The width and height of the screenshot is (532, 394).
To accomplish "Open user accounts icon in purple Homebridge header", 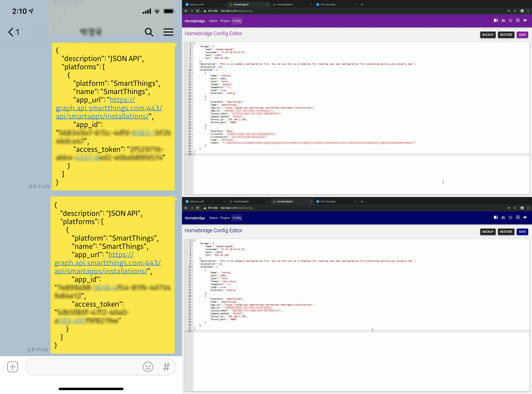I will point(503,20).
